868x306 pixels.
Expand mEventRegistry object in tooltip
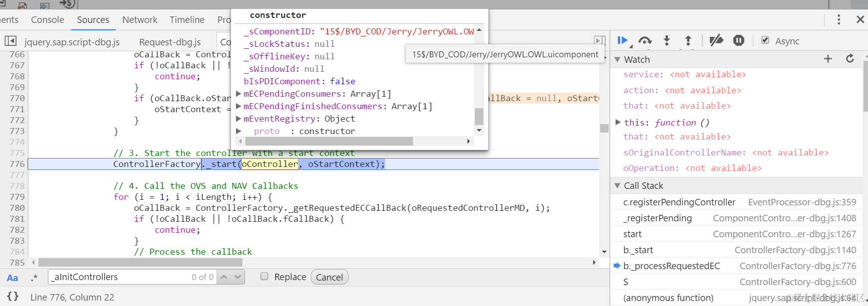coord(238,119)
